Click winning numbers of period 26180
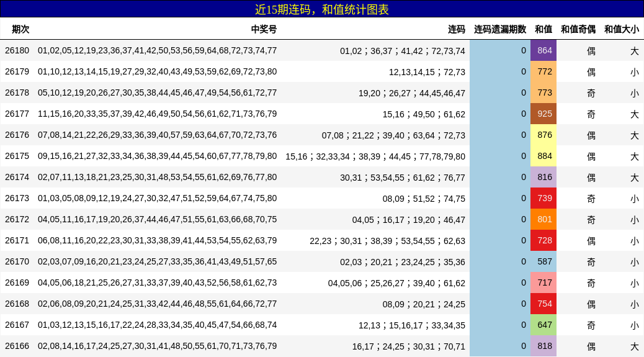644x357 pixels. pos(158,50)
